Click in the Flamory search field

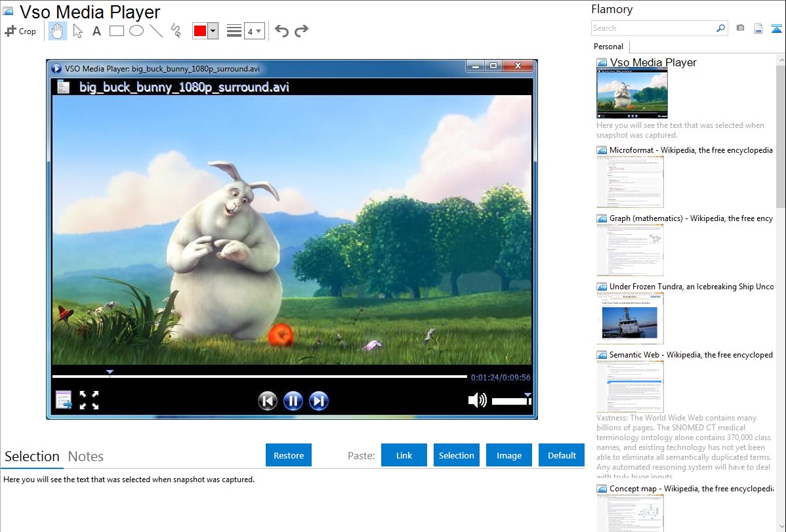pyautogui.click(x=653, y=28)
